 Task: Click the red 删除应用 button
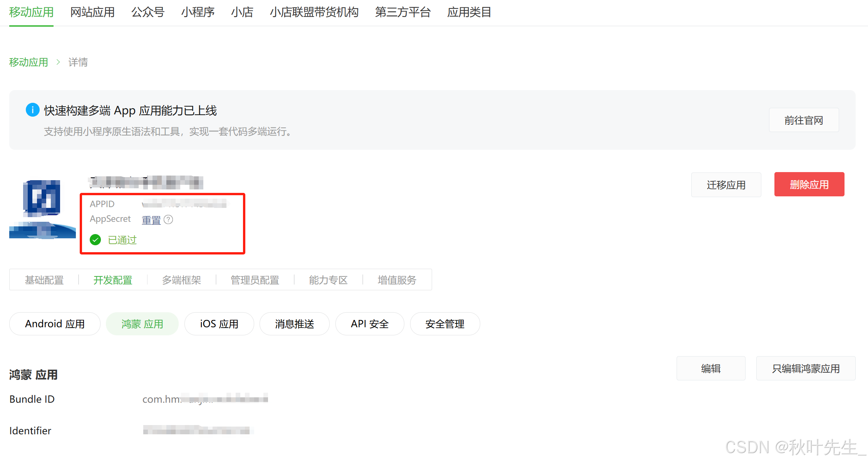[809, 184]
